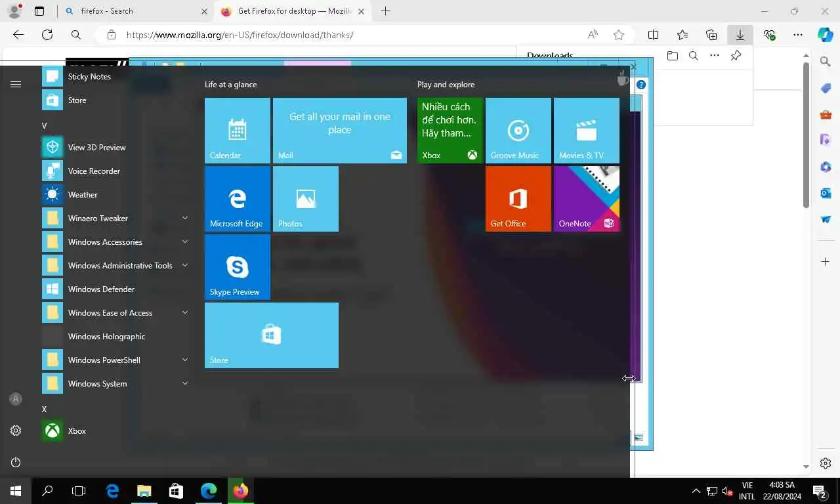Search downloads in Downloads panel
The image size is (840, 504).
click(x=694, y=56)
